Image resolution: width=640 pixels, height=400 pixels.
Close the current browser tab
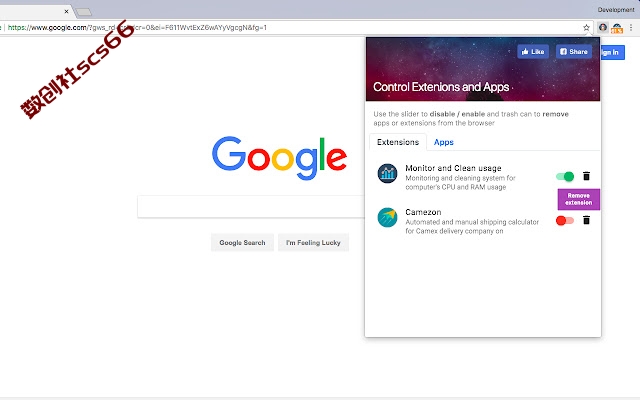point(67,11)
